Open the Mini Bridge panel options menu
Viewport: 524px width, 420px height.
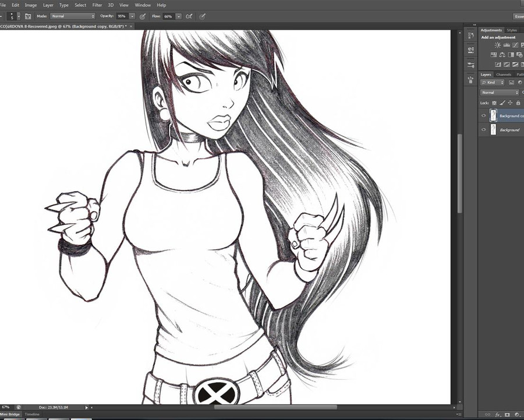(458, 414)
